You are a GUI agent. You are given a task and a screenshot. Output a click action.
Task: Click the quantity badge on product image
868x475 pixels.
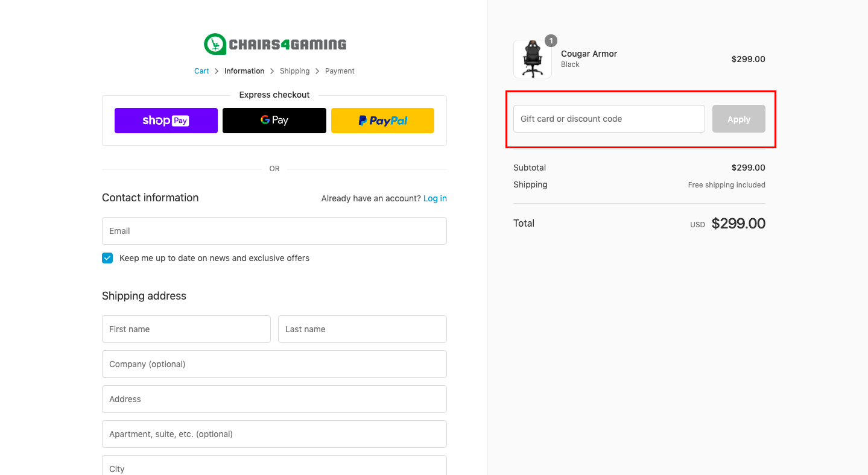(x=551, y=41)
